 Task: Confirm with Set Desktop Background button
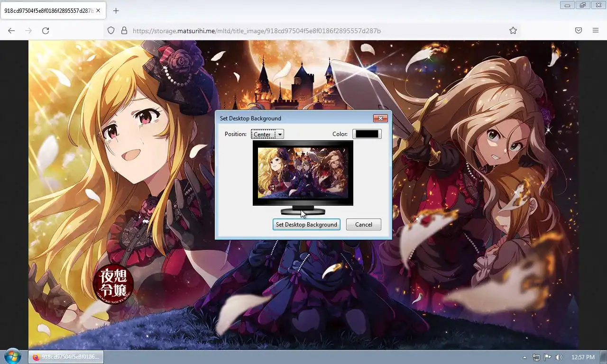(x=306, y=225)
